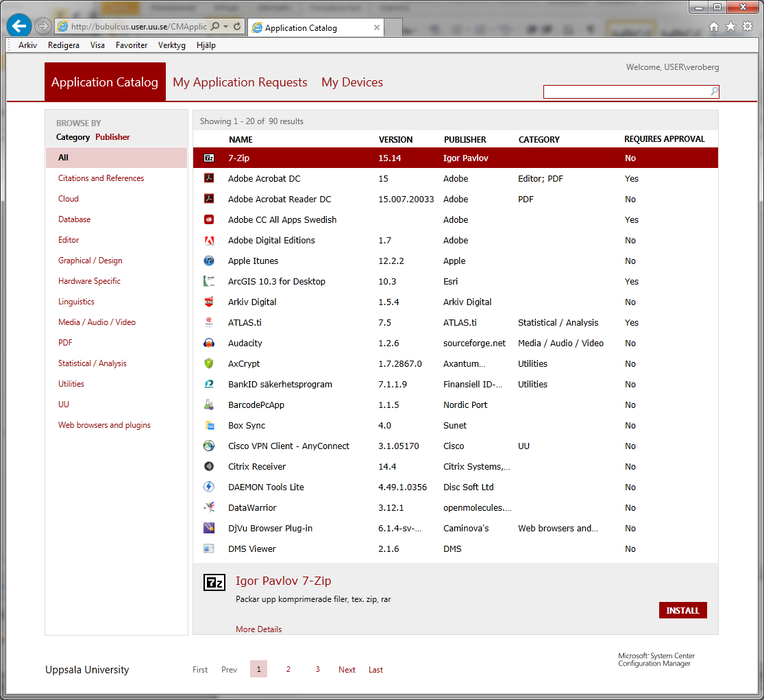Open the Favoriter menu
Screen dimensions: 764x700
tap(132, 45)
